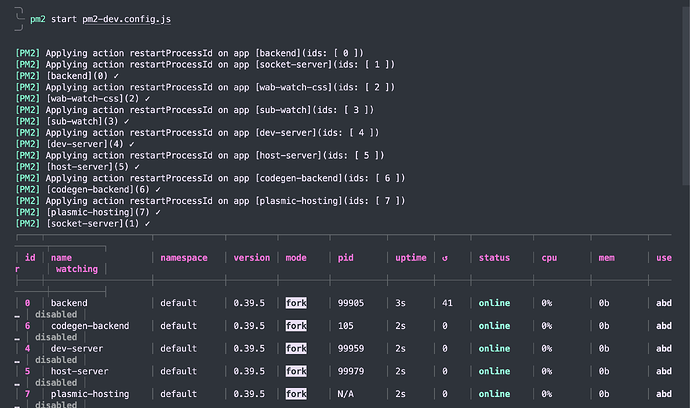Click the host-server process name in table
690x408 pixels.
[x=79, y=371]
